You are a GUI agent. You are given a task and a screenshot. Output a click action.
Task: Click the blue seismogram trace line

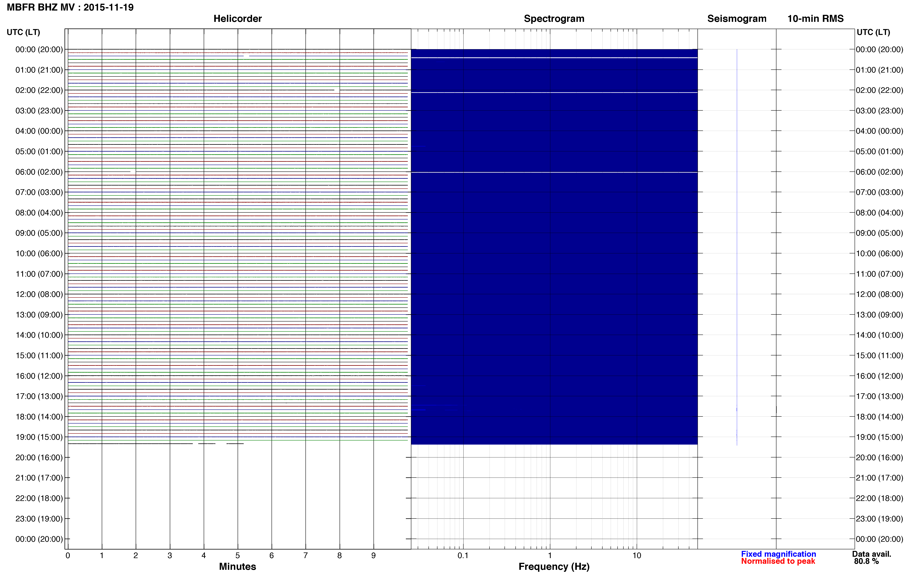pos(737,247)
